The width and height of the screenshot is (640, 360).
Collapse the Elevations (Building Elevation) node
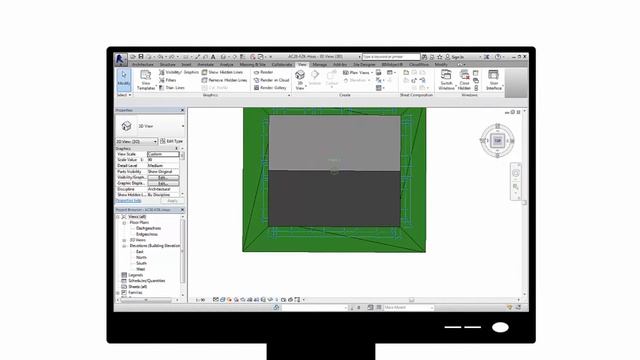[x=124, y=246]
